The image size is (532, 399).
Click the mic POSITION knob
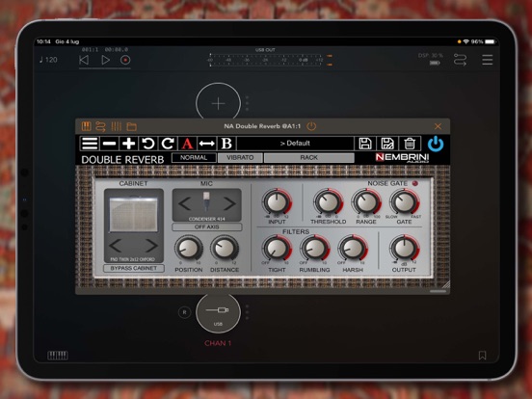[188, 249]
